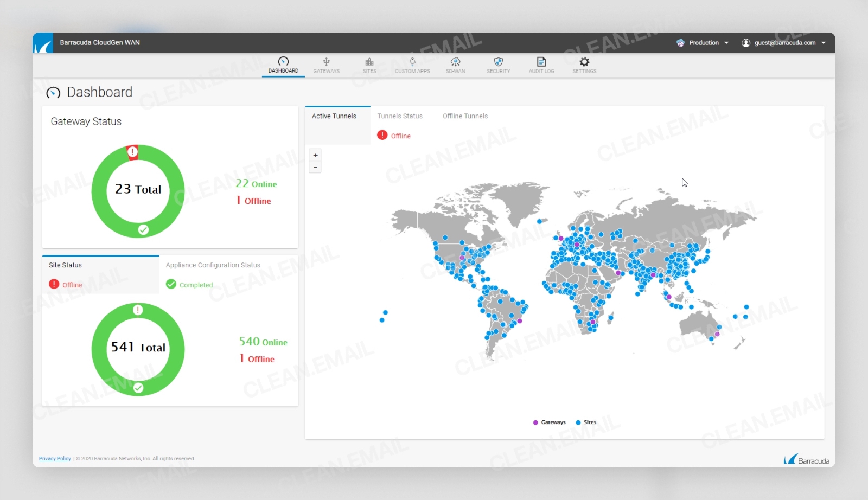Click the Offline indicator under Site Status
Screen dimensions: 868x500
pos(65,284)
